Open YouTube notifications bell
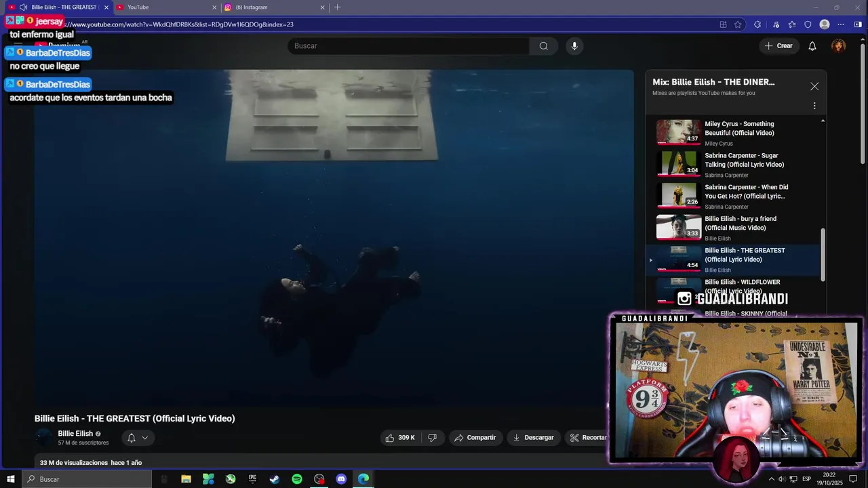 pos(812,46)
